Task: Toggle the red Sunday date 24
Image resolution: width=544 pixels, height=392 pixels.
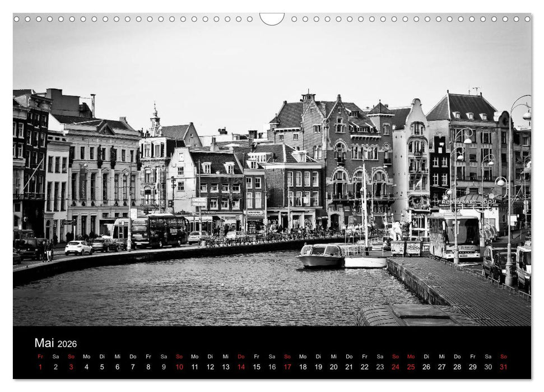Action: pos(396,368)
